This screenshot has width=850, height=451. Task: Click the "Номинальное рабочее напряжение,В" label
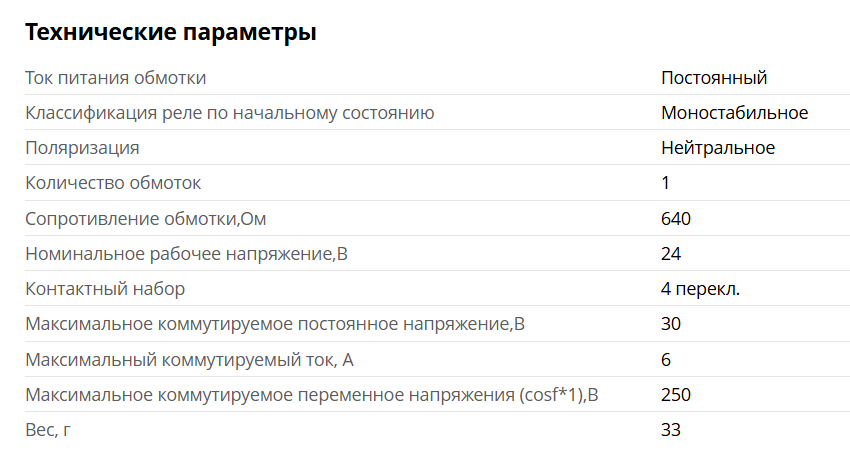pyautogui.click(x=186, y=254)
